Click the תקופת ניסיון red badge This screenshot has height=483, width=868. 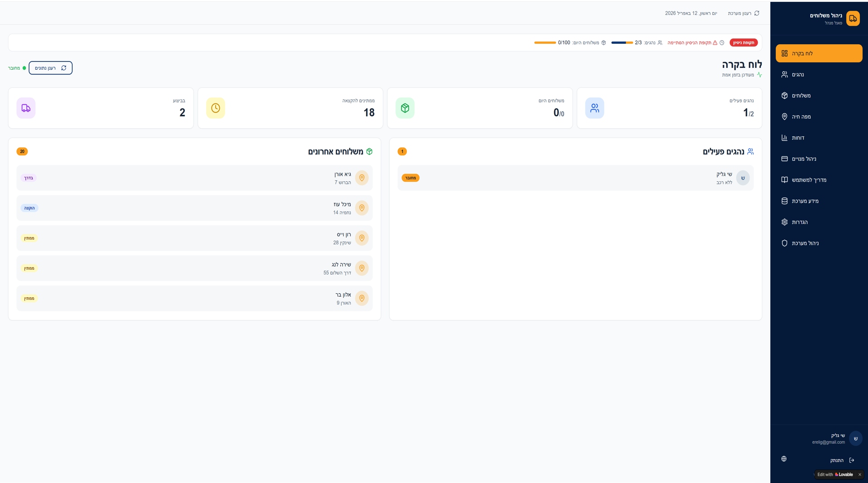pos(743,43)
